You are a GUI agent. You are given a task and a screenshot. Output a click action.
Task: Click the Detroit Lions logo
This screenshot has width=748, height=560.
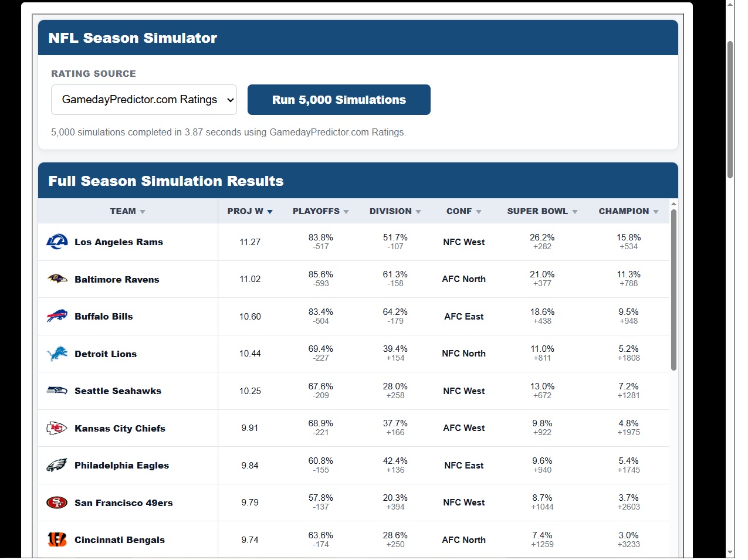pyautogui.click(x=57, y=354)
